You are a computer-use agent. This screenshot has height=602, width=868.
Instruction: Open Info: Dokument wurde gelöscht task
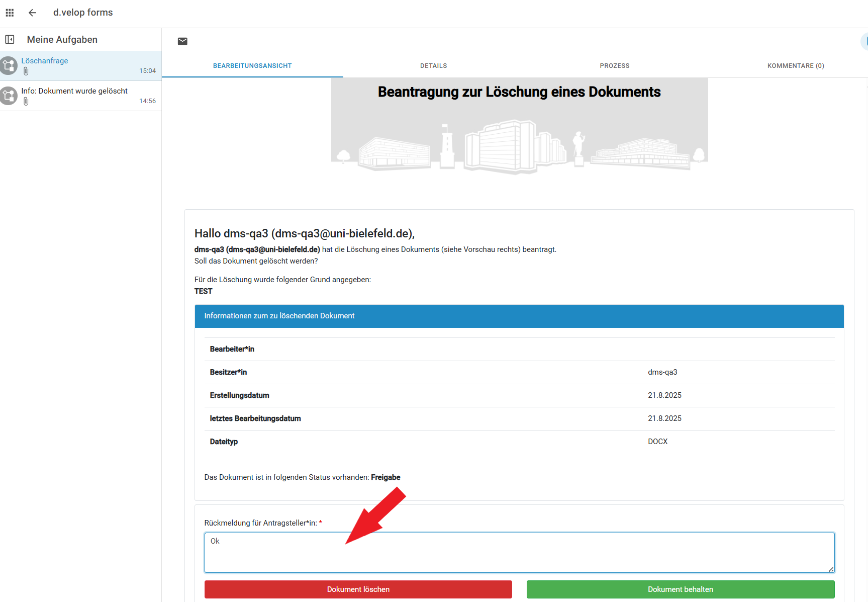coord(74,91)
